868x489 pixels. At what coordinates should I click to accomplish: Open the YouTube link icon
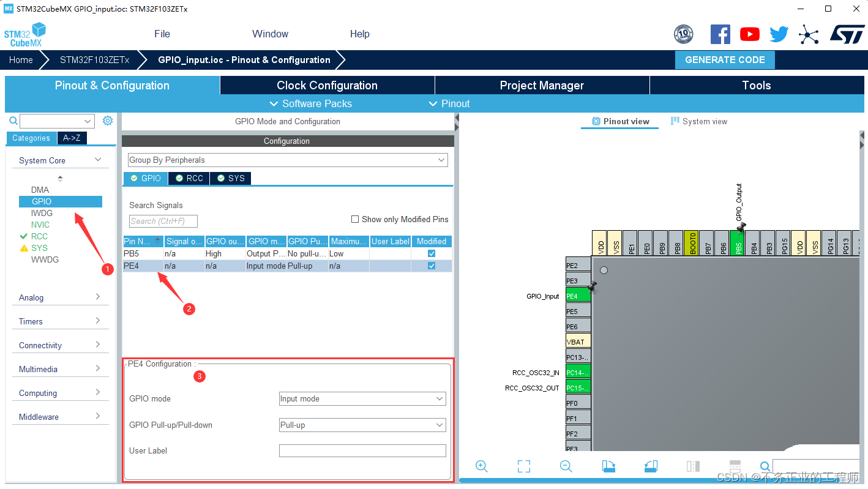[x=749, y=34]
